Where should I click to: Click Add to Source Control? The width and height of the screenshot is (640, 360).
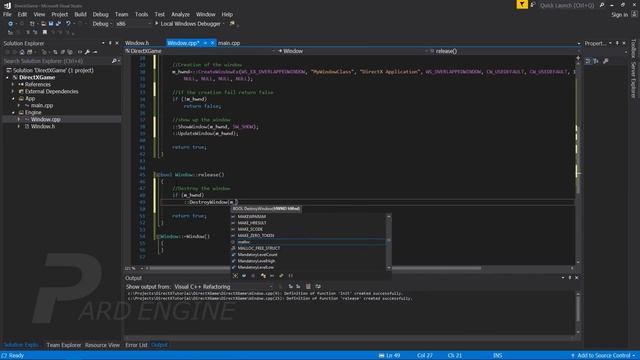(603, 356)
